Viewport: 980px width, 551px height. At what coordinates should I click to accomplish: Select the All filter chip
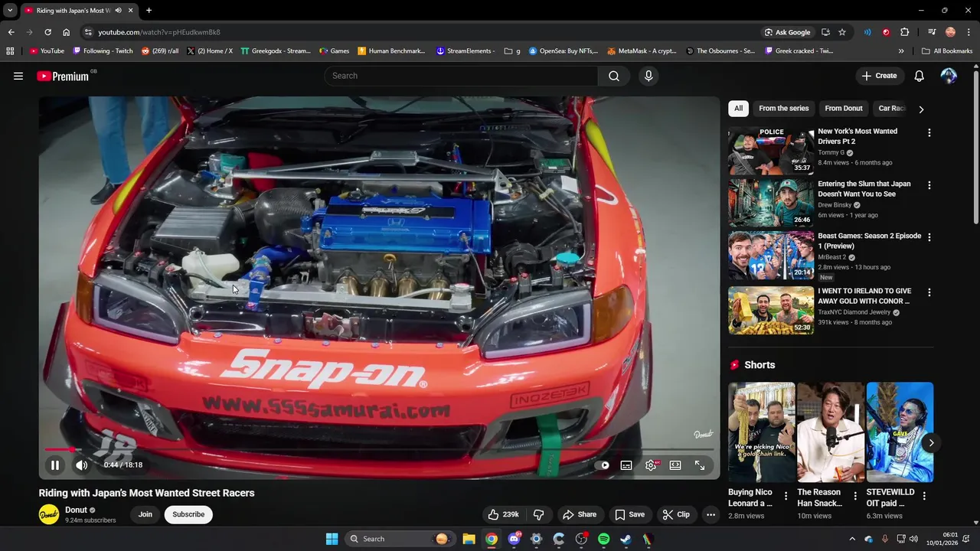coord(738,109)
